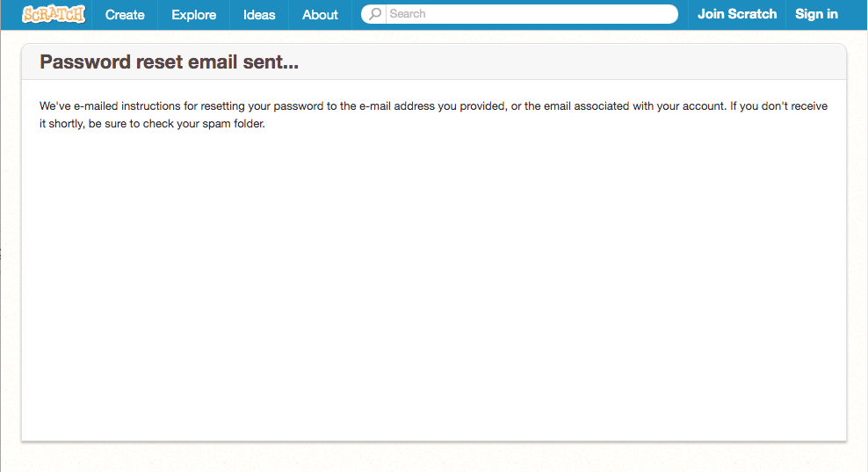Click the page background below the panel
Image resolution: width=868 pixels, height=472 pixels.
(x=434, y=458)
